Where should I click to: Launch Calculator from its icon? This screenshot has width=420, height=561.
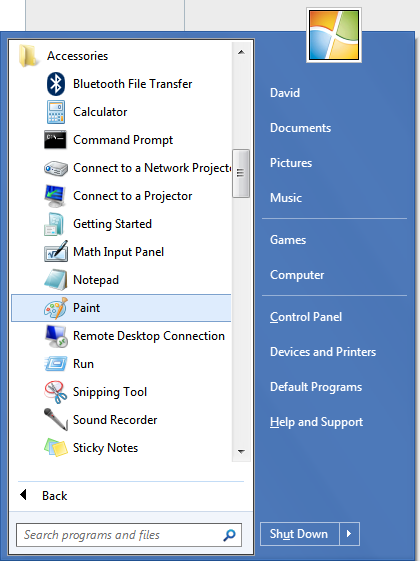coord(56,112)
